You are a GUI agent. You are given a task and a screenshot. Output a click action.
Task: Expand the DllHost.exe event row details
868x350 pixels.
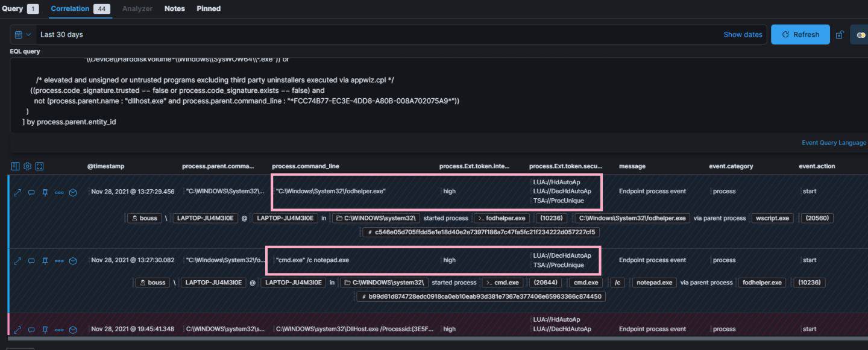click(17, 330)
